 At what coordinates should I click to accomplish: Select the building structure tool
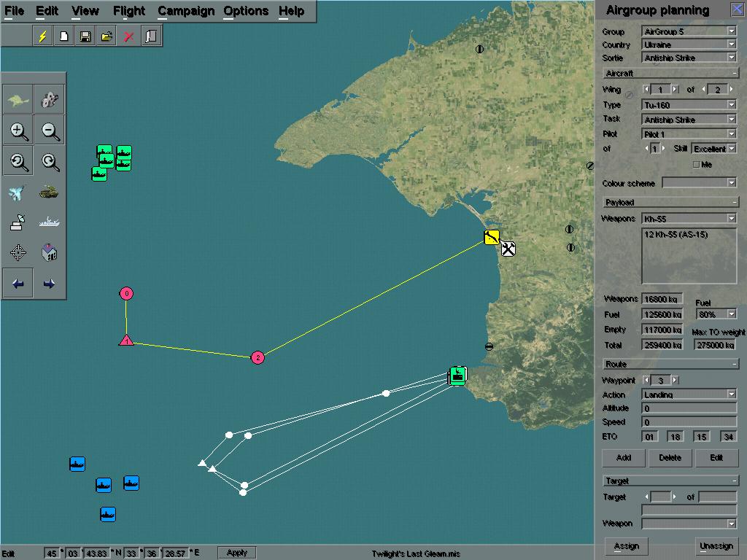coord(49,252)
